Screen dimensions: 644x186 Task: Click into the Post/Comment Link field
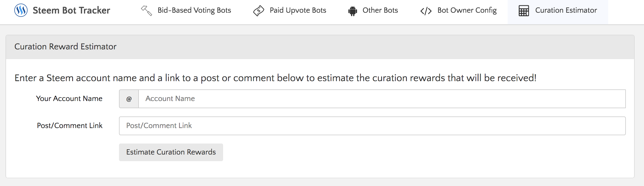(x=372, y=126)
